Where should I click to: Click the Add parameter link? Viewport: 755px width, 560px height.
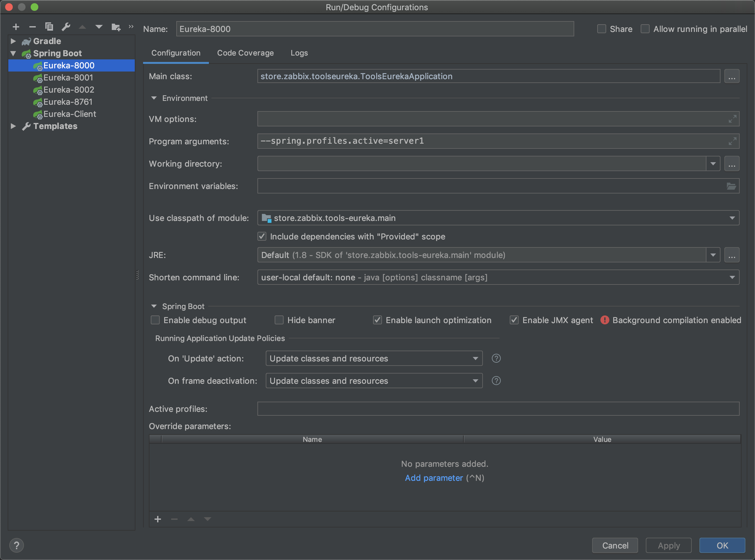(x=434, y=478)
